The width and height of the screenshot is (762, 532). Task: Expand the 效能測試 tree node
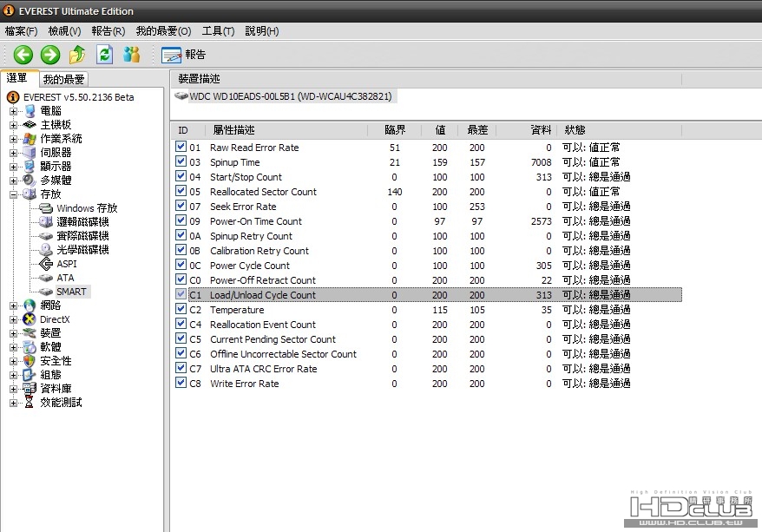click(14, 403)
